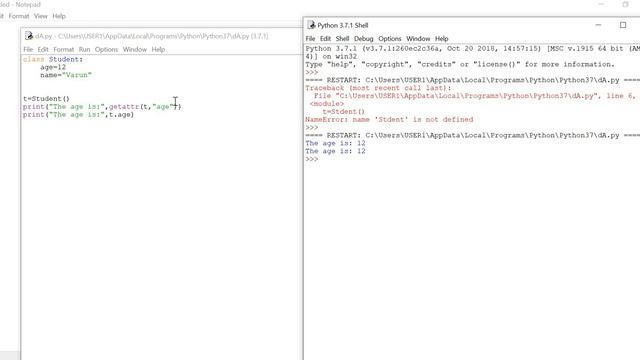This screenshot has height=360, width=640.
Task: Open Window menu in Python Shell
Action: click(418, 39)
